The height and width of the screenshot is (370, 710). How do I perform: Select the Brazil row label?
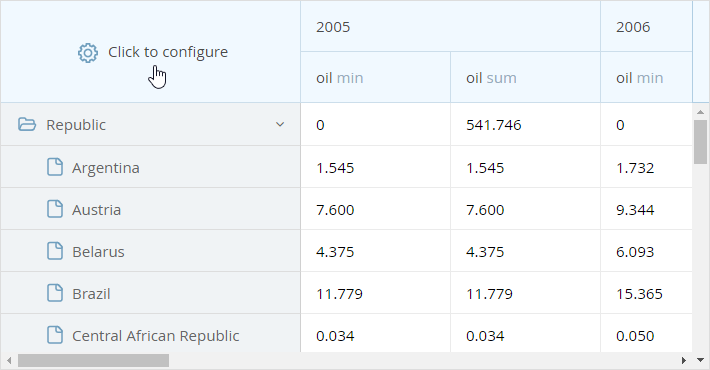(x=91, y=294)
